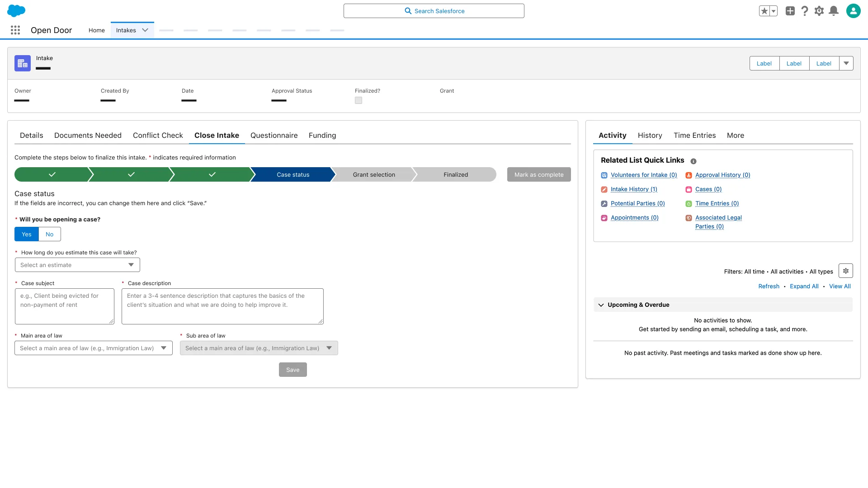Select the Activity tab
This screenshot has width=868, height=488.
pyautogui.click(x=612, y=136)
